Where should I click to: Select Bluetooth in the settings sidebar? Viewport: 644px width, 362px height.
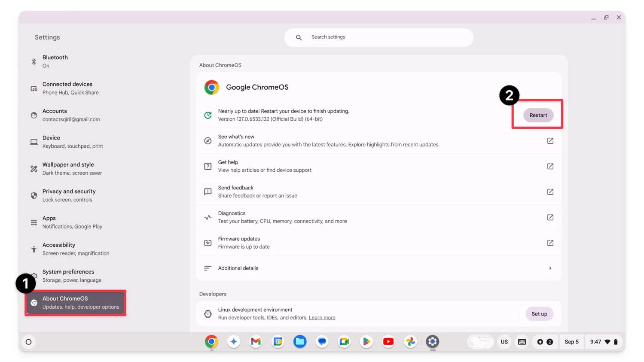(x=55, y=61)
